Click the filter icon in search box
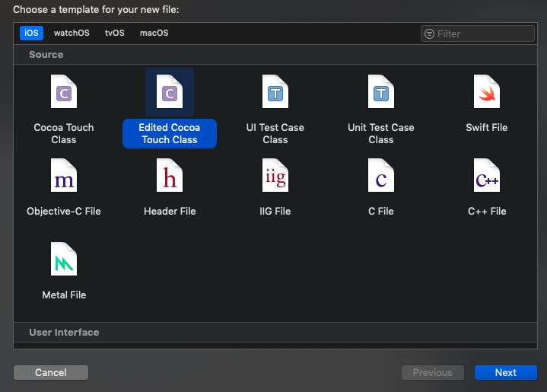The height and width of the screenshot is (392, 547). [429, 33]
